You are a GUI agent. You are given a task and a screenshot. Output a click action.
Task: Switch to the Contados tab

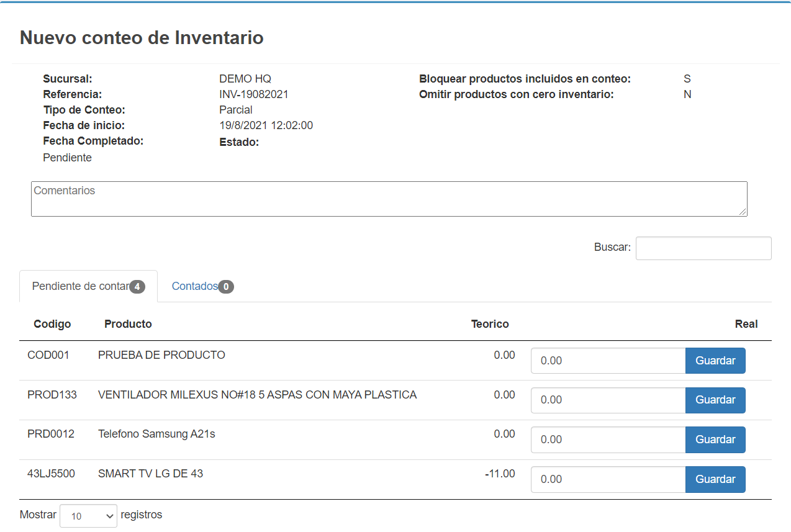tap(196, 286)
